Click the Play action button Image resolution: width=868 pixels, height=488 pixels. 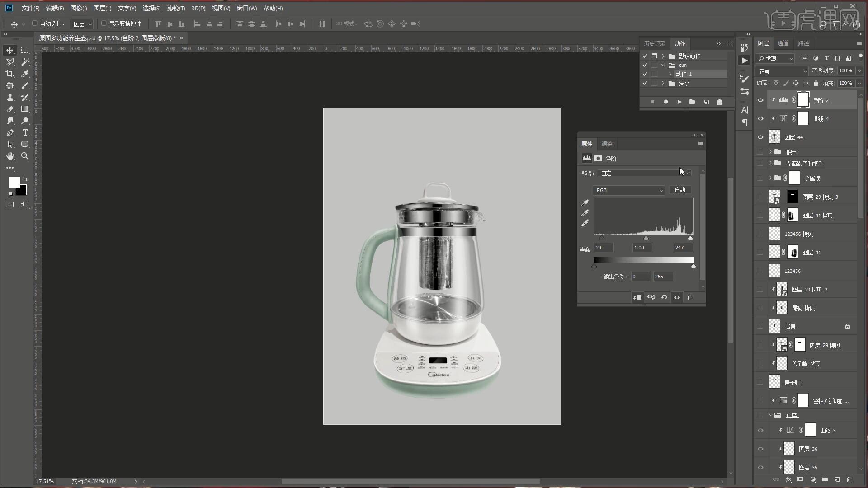pyautogui.click(x=679, y=102)
